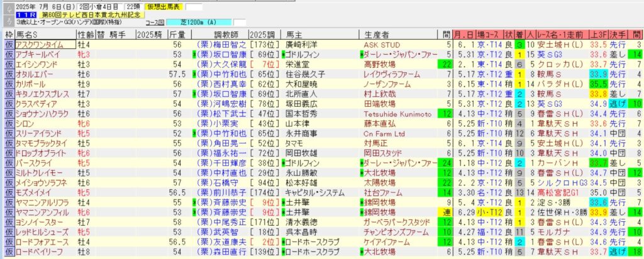Viewport: 644px width, 259px height.
Task: Click trainer 大久保龍
Action: click(222, 64)
